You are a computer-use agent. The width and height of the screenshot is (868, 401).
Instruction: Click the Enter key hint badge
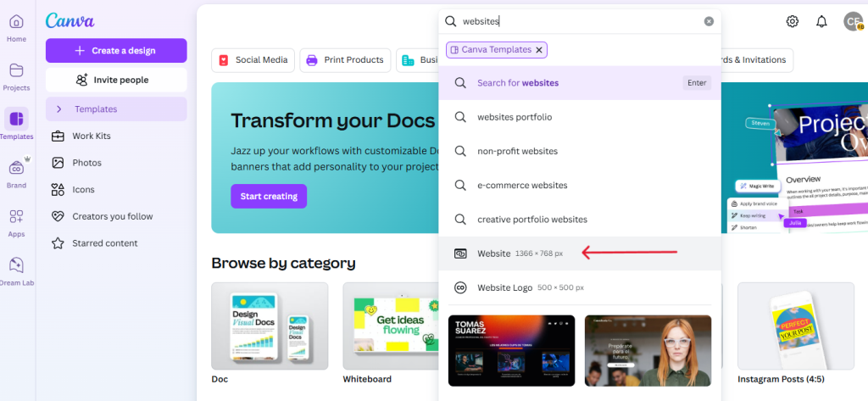pyautogui.click(x=697, y=83)
